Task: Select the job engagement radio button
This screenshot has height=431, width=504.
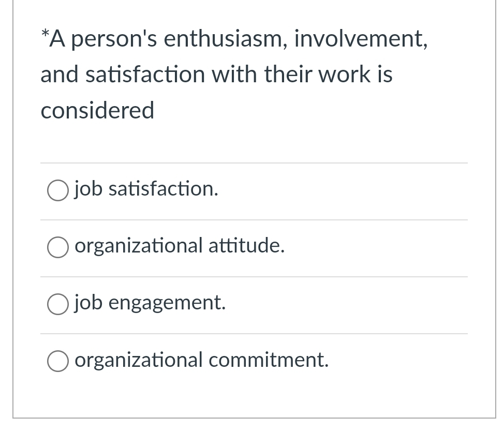Action: coord(58,304)
